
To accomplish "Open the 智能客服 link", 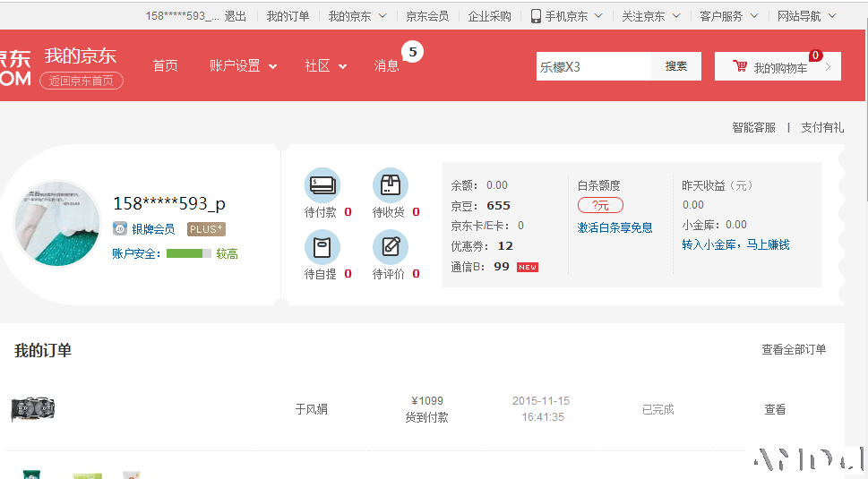I will click(753, 127).
